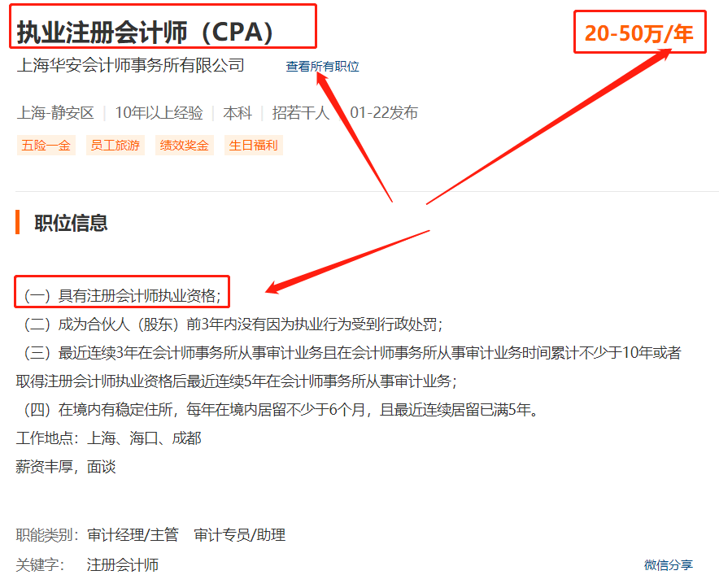Image resolution: width=719 pixels, height=588 pixels.
Task: Click the 绩效奖金 benefit tag
Action: 184,145
